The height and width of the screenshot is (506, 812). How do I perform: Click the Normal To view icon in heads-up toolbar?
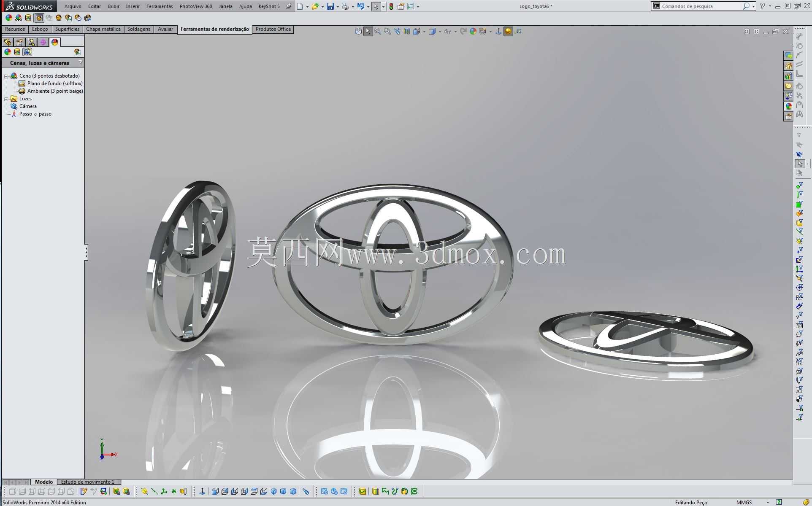click(x=498, y=31)
